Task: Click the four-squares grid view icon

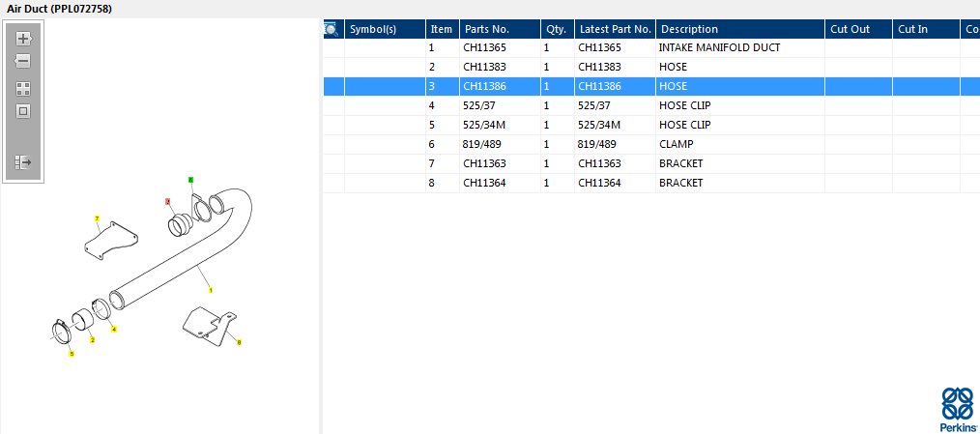Action: click(x=23, y=88)
